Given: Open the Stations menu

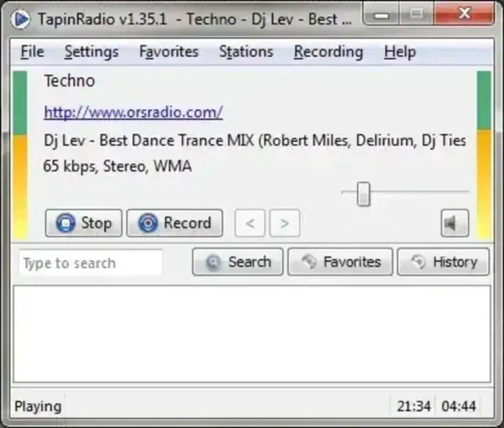Looking at the screenshot, I should 246,52.
